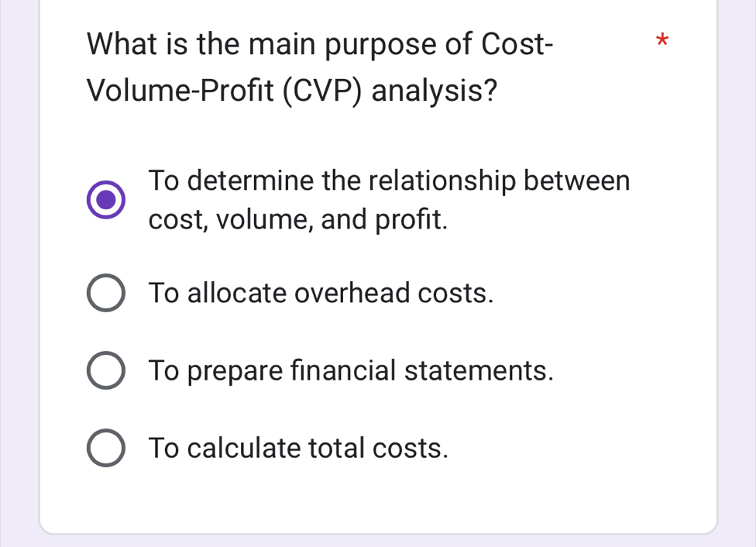Pick the 'To prepare financial statements' radio button
This screenshot has height=547, width=756.
105,371
